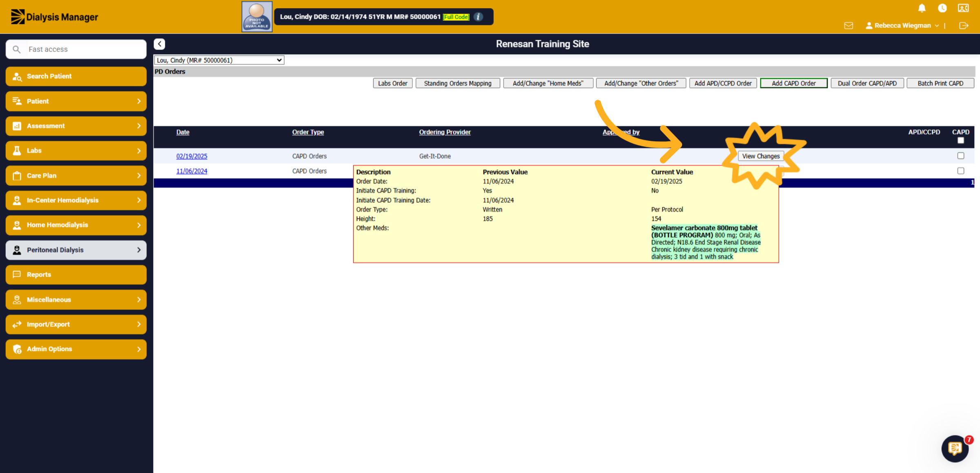
Task: Sort by Order Type column
Action: pyautogui.click(x=308, y=132)
